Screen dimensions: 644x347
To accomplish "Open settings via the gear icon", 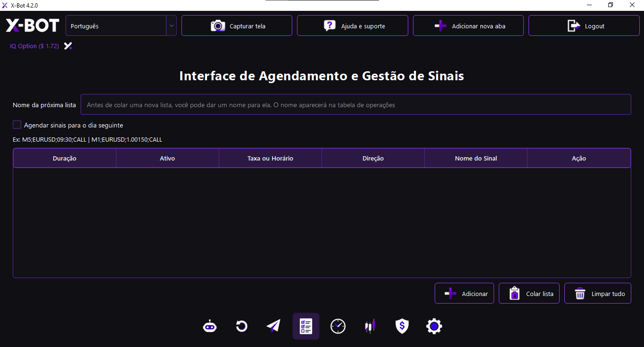I will 434,326.
